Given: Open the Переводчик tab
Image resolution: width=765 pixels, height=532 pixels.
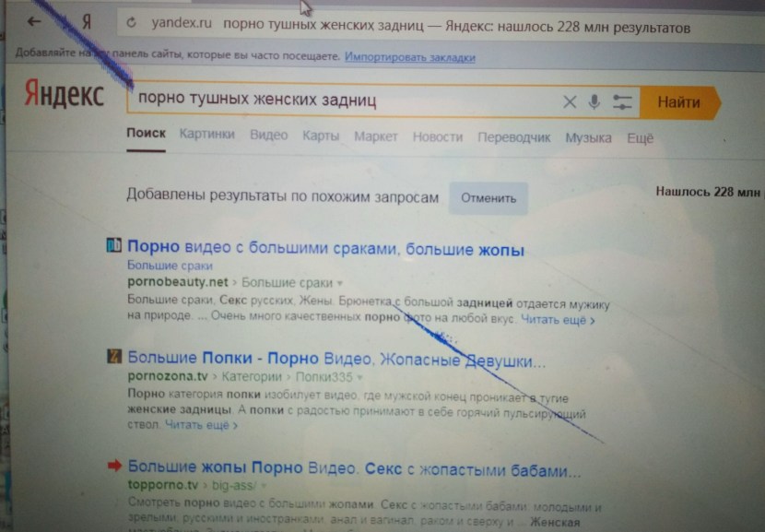Looking at the screenshot, I should pyautogui.click(x=513, y=137).
